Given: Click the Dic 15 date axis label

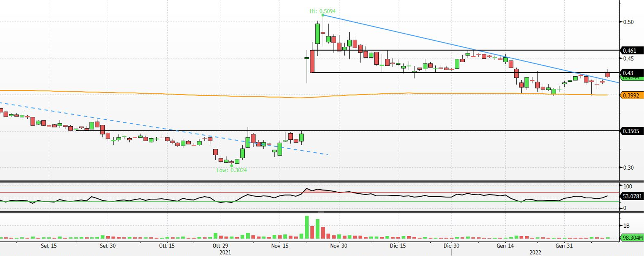Looking at the screenshot, I should [398, 246].
